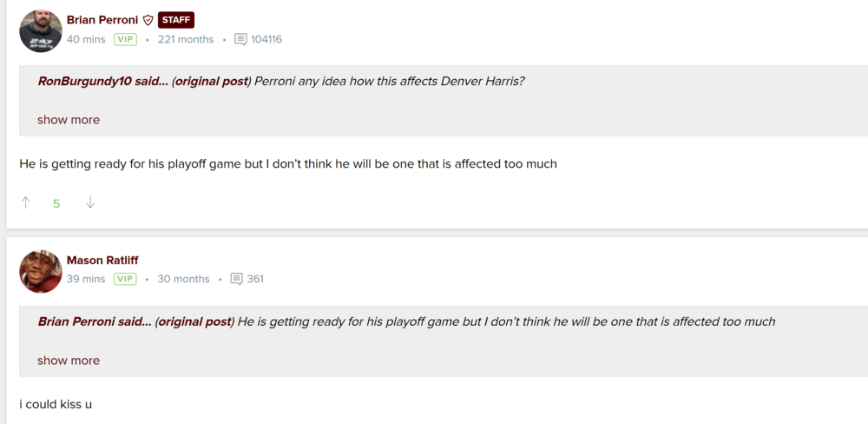The image size is (868, 424).
Task: Click the comment count icon beside 361
Action: click(237, 279)
